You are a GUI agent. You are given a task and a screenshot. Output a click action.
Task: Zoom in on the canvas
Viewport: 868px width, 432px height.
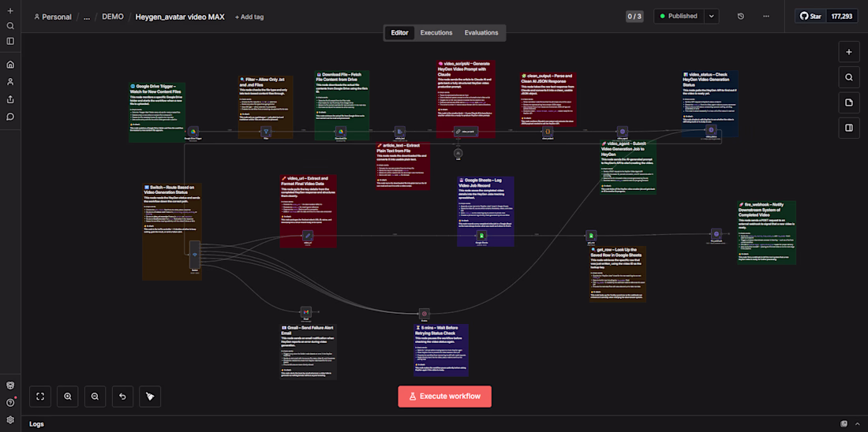68,396
